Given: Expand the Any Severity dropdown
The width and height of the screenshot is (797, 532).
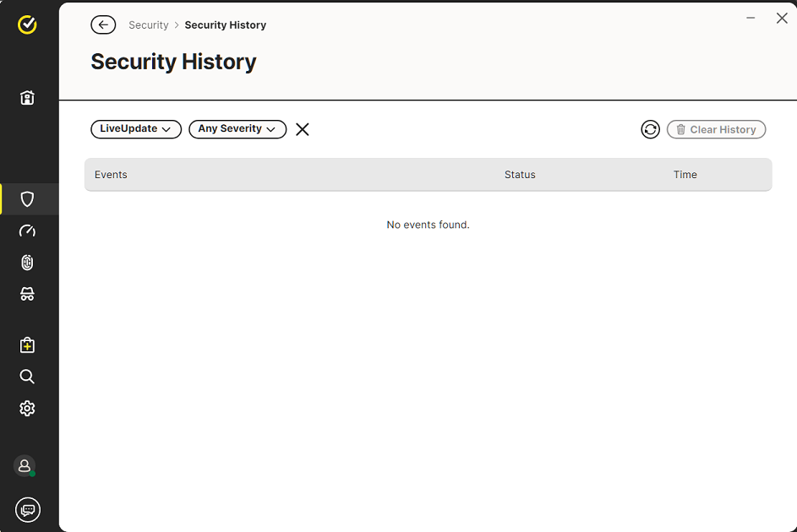Looking at the screenshot, I should point(237,129).
